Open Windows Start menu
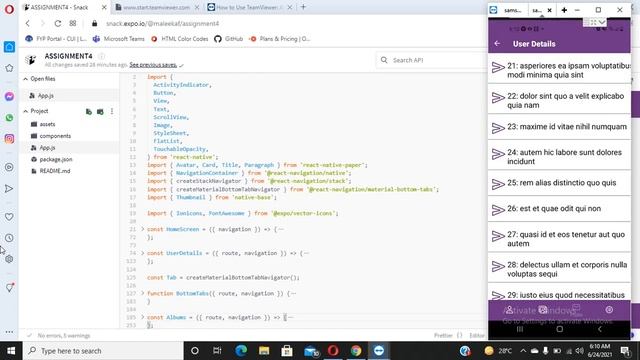Screen dimensions: 640x360 click(x=11, y=351)
